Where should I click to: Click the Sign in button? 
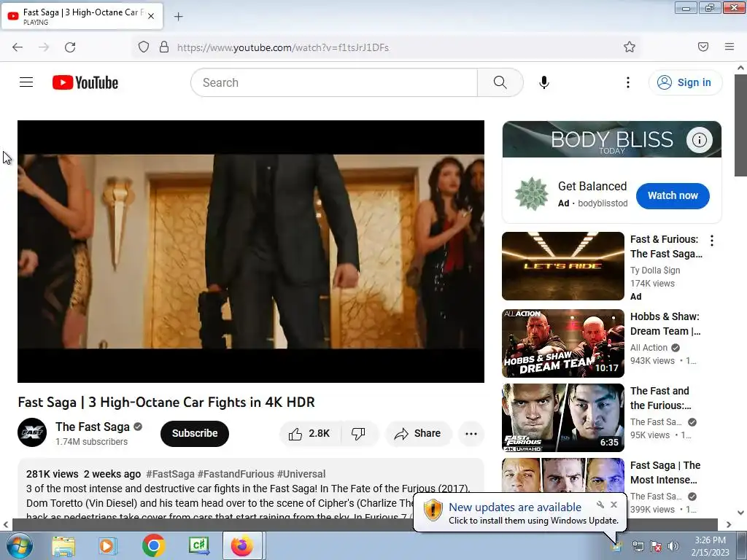[x=685, y=82]
